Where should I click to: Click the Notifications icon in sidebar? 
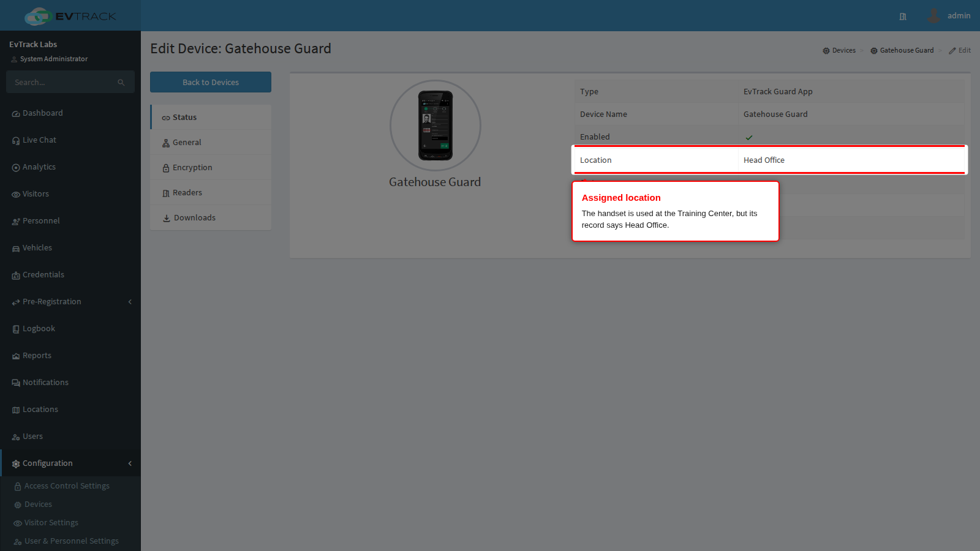(16, 383)
